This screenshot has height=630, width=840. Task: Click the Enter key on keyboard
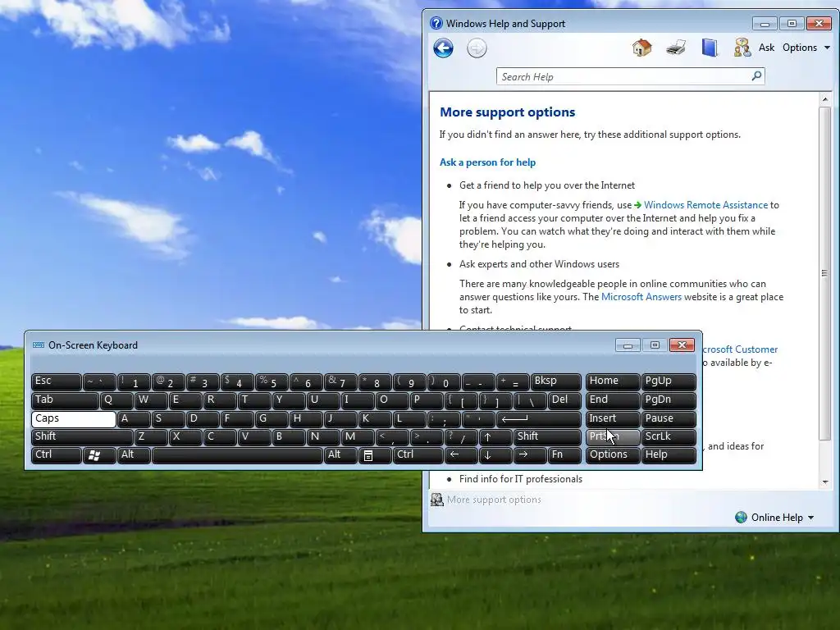538,419
